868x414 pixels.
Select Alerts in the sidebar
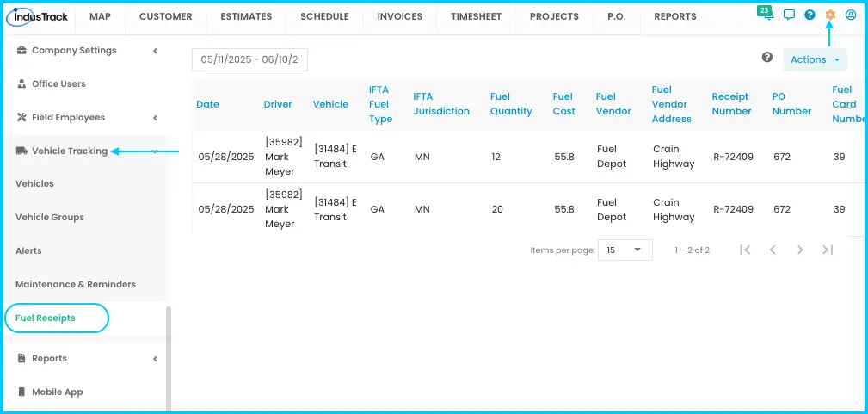pos(28,251)
